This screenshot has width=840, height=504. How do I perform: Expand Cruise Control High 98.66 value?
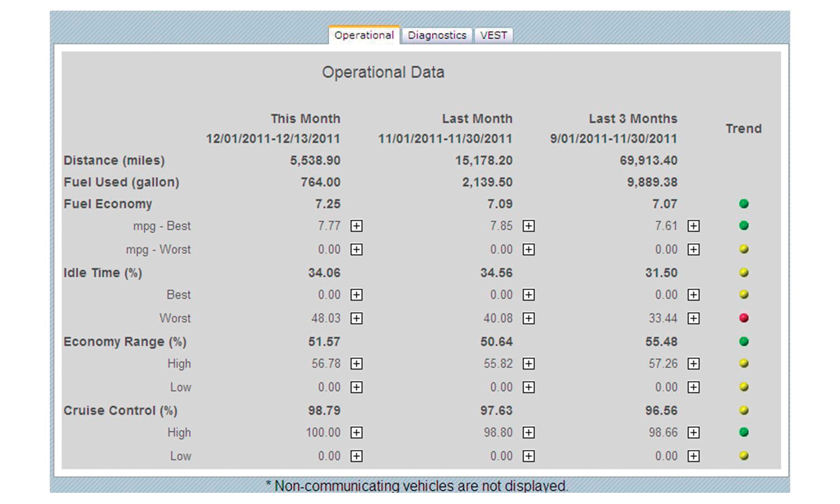(693, 432)
